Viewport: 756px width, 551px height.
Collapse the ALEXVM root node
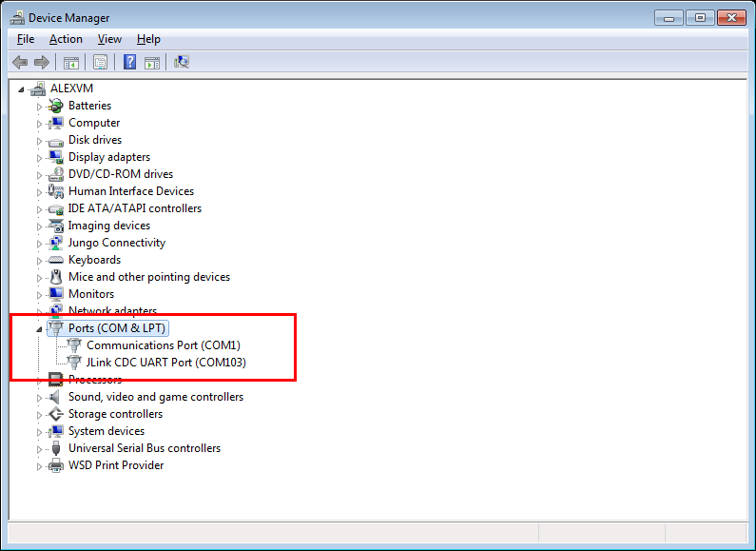pos(22,89)
